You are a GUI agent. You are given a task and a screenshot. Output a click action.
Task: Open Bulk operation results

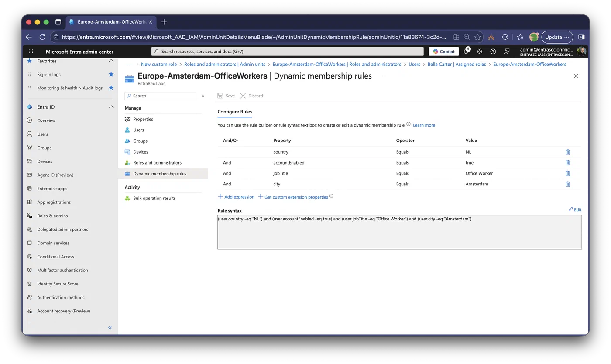click(x=154, y=198)
